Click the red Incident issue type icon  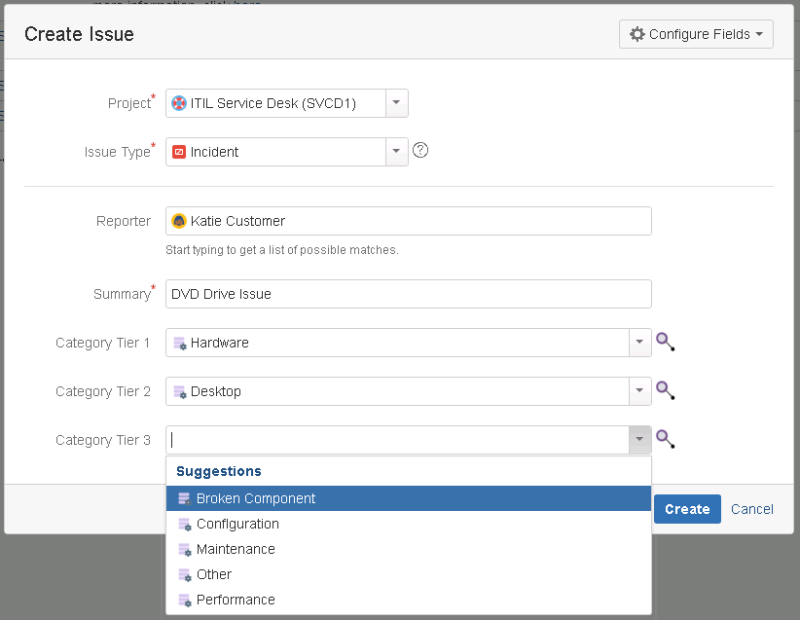[x=179, y=152]
